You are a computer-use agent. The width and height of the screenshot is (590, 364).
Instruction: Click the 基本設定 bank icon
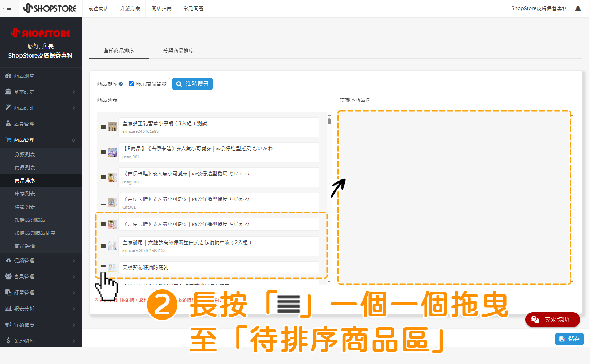pos(8,92)
